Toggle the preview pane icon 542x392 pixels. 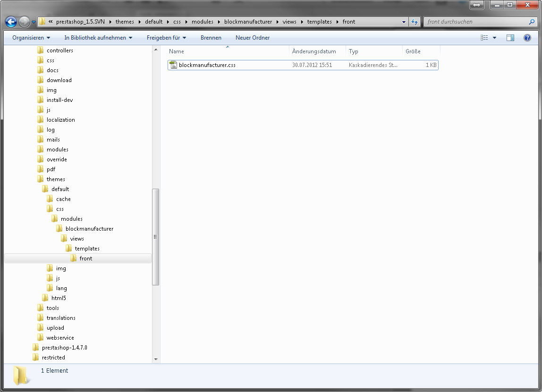(510, 38)
